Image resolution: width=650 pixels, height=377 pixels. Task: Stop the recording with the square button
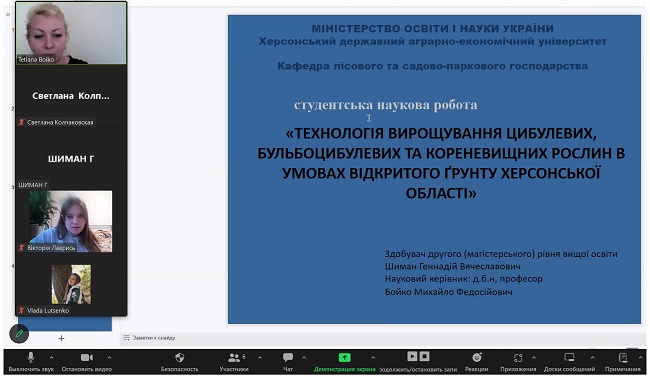[424, 356]
